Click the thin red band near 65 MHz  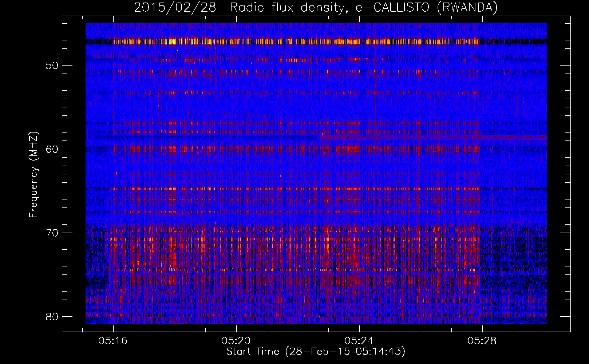(x=255, y=189)
